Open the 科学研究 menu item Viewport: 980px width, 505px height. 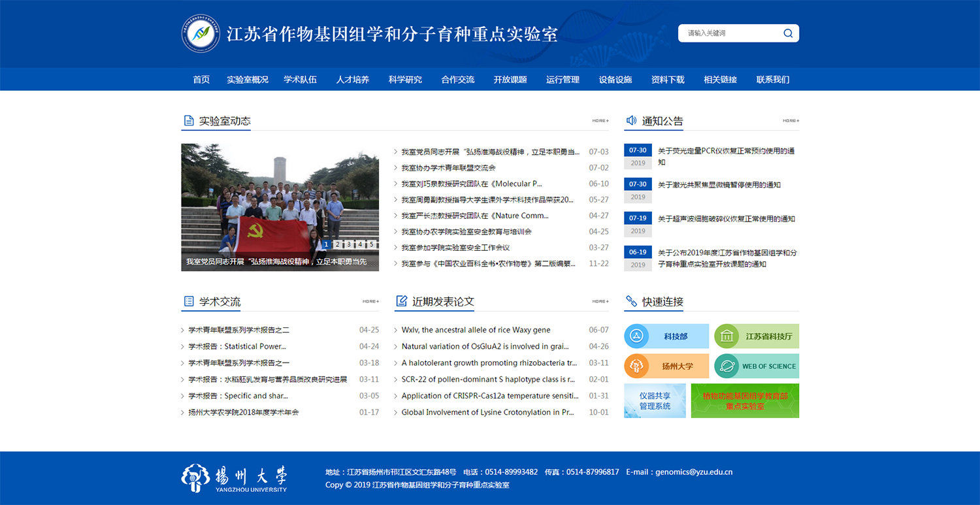(x=405, y=80)
